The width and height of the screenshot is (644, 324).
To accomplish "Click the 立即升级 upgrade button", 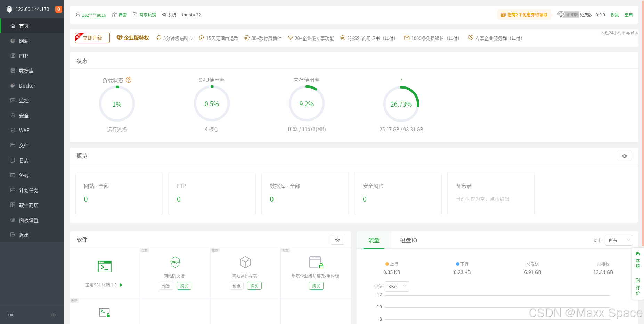I will (x=92, y=38).
